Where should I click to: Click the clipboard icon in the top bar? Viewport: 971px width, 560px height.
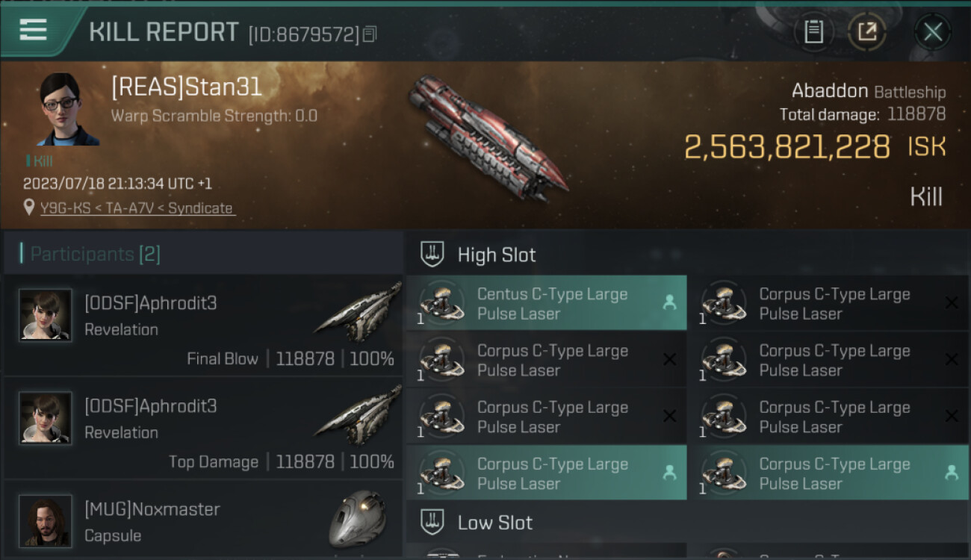(813, 32)
